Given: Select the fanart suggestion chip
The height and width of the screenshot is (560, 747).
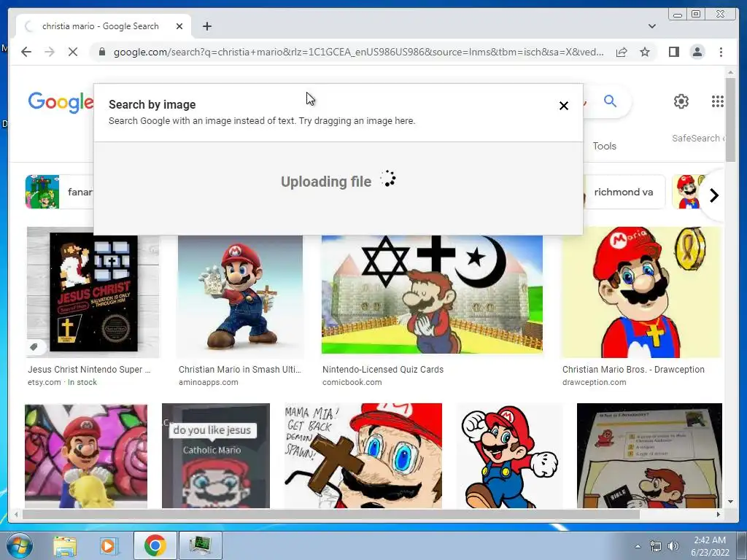Looking at the screenshot, I should point(59,192).
